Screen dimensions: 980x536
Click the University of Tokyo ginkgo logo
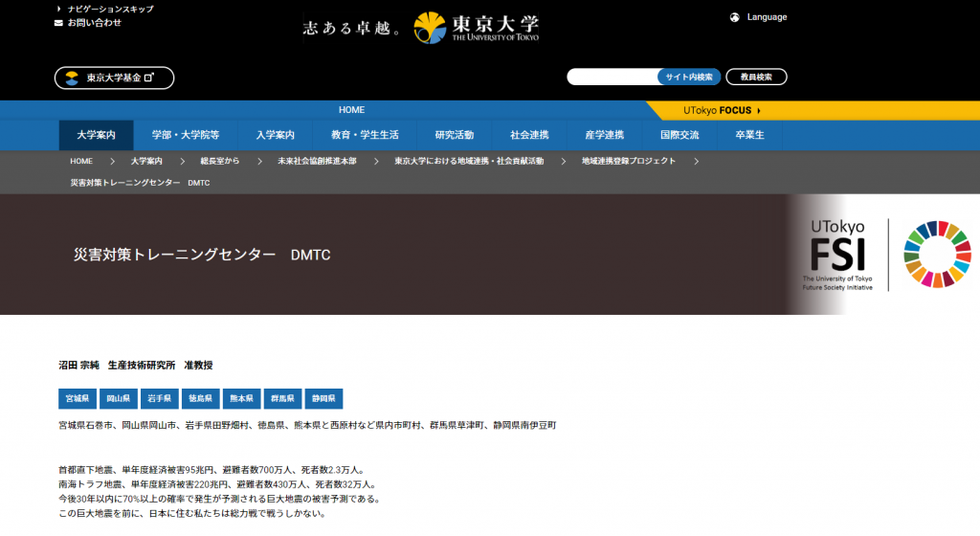click(x=430, y=27)
